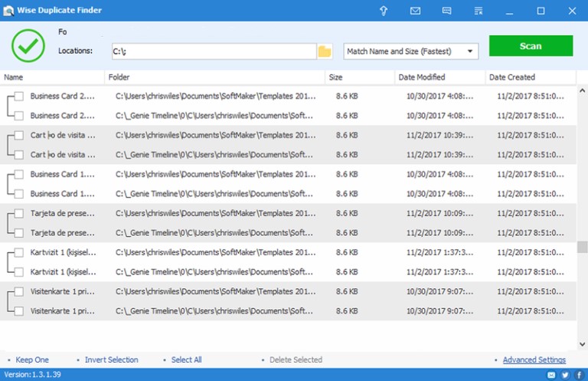
Task: Click the Locations path input field
Action: [x=214, y=51]
